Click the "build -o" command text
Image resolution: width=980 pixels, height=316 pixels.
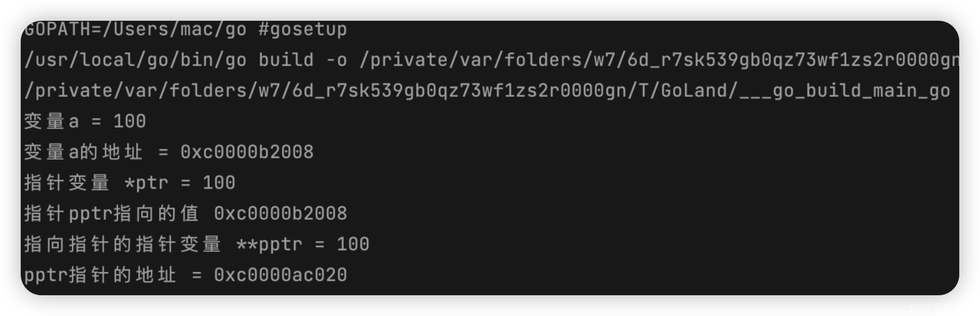click(x=303, y=60)
